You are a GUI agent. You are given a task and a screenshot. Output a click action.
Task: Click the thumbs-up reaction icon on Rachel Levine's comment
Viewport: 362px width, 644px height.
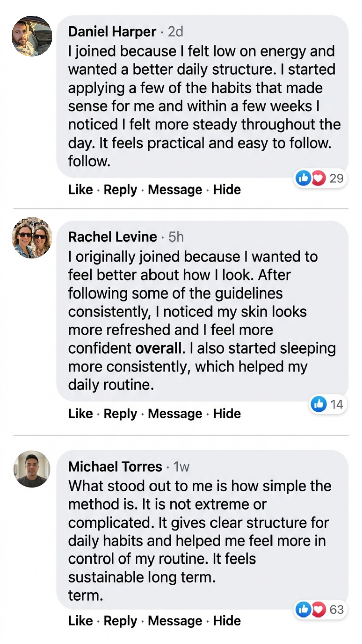tap(319, 405)
